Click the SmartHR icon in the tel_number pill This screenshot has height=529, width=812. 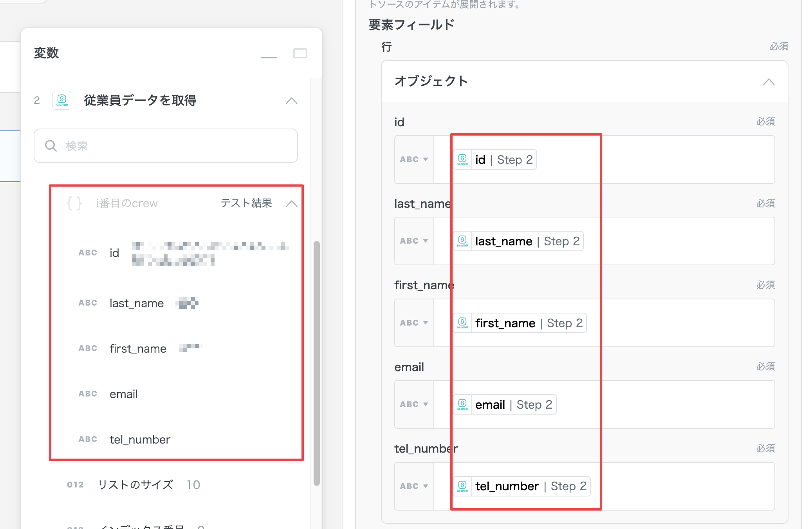pyautogui.click(x=462, y=486)
